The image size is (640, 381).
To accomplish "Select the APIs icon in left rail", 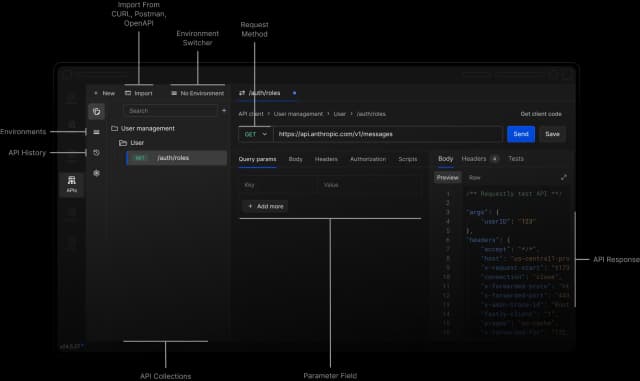I will pos(71,184).
